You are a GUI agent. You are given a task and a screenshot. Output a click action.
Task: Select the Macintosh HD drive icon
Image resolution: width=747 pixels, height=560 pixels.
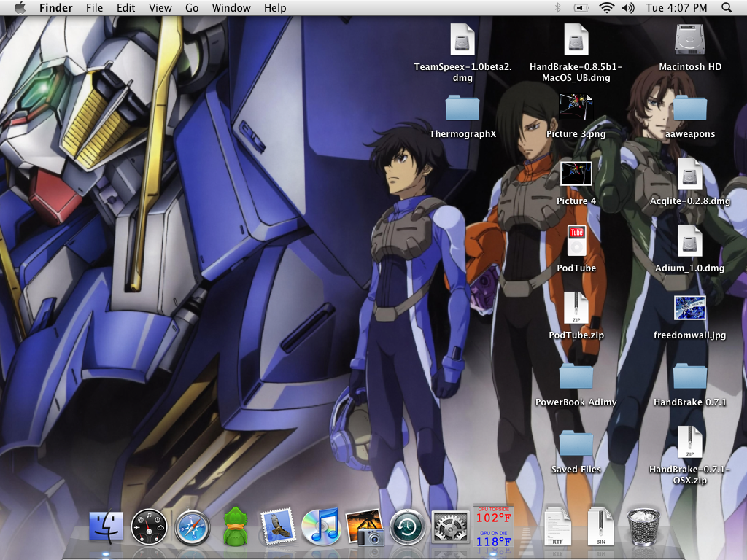point(690,39)
